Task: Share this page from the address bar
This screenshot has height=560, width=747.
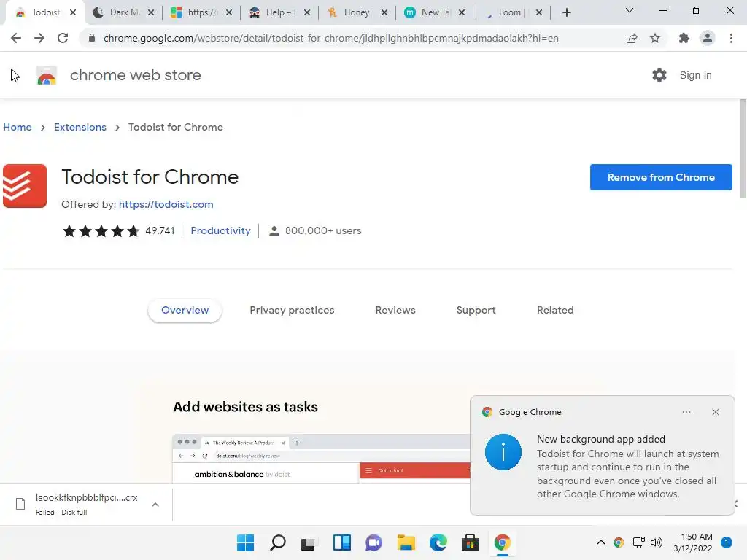Action: click(632, 38)
